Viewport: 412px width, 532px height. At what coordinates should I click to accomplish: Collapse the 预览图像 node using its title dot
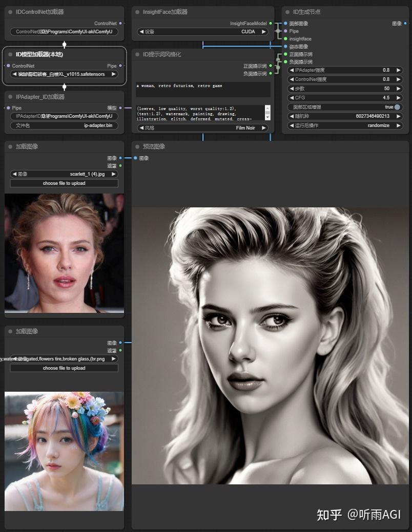pos(137,146)
